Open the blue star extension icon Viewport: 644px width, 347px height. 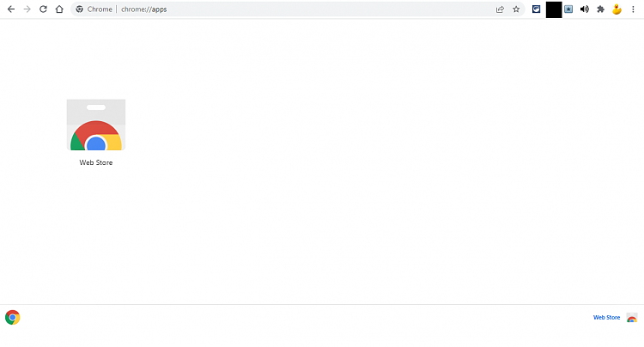pos(568,9)
